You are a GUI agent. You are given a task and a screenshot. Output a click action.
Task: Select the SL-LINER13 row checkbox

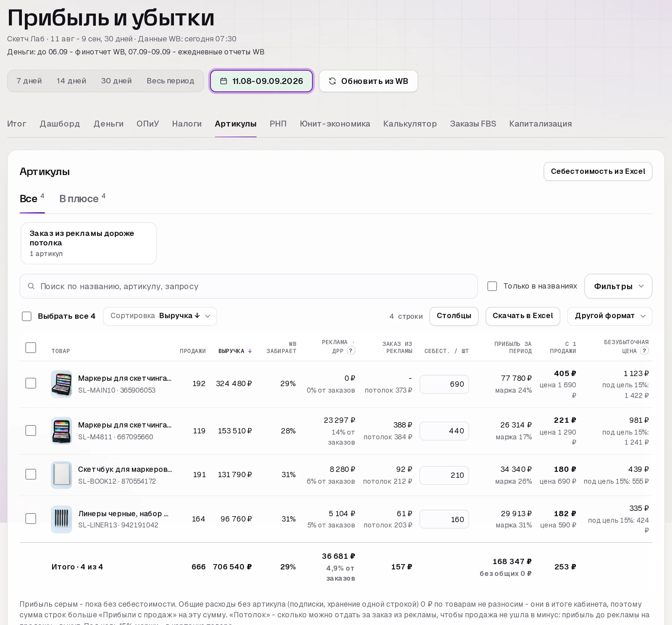click(x=31, y=519)
